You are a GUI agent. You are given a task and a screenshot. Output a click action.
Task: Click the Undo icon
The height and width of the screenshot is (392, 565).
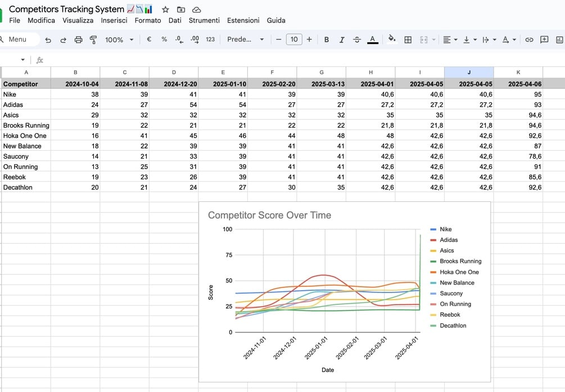pyautogui.click(x=48, y=40)
